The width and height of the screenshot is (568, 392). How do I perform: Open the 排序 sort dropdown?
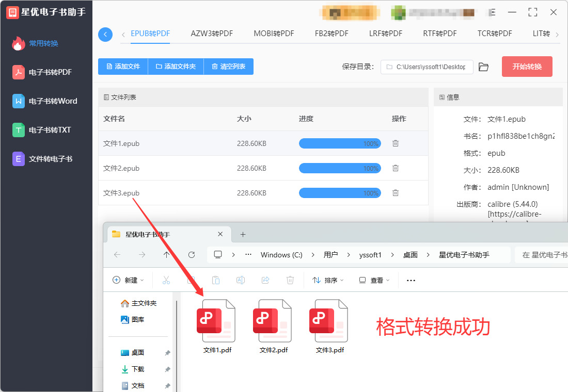pyautogui.click(x=328, y=280)
